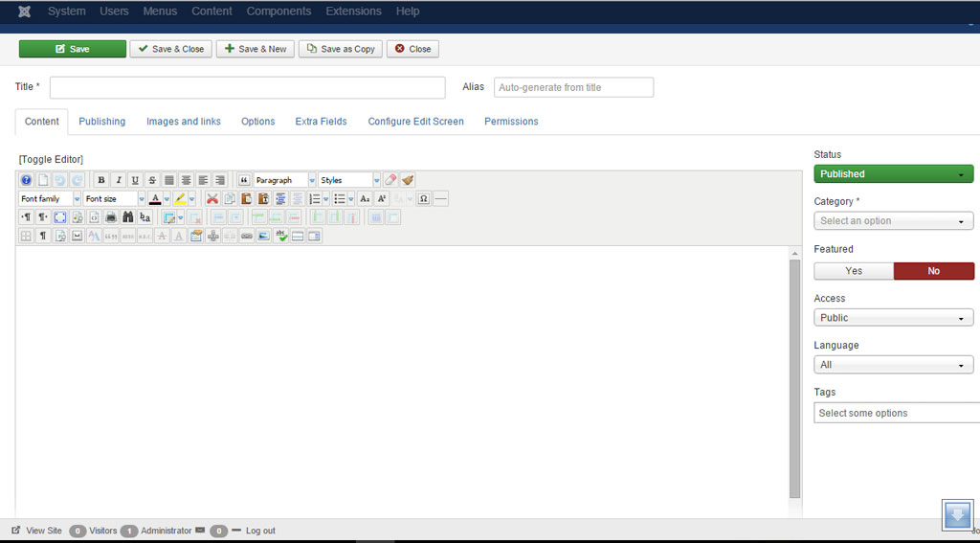Click the Indent icon
Screen dimensions: 980x543
[280, 199]
